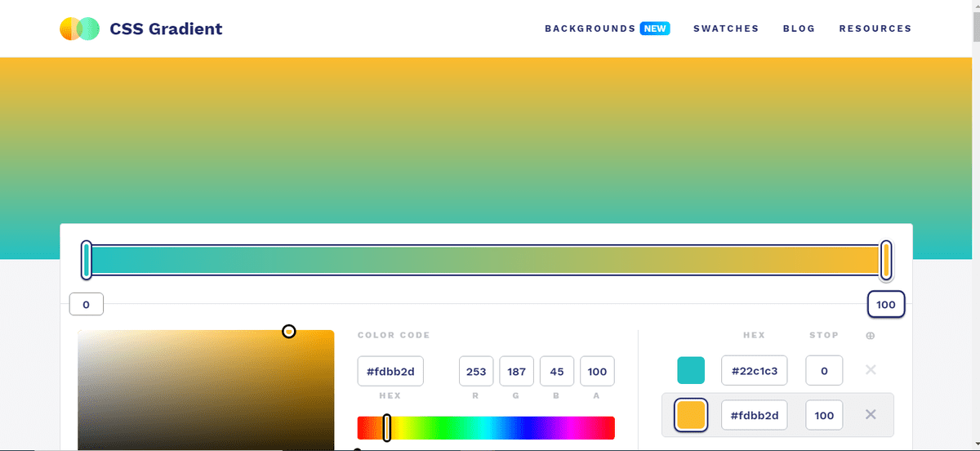980x451 pixels.
Task: Click the left gradient stop handle
Action: tap(87, 260)
